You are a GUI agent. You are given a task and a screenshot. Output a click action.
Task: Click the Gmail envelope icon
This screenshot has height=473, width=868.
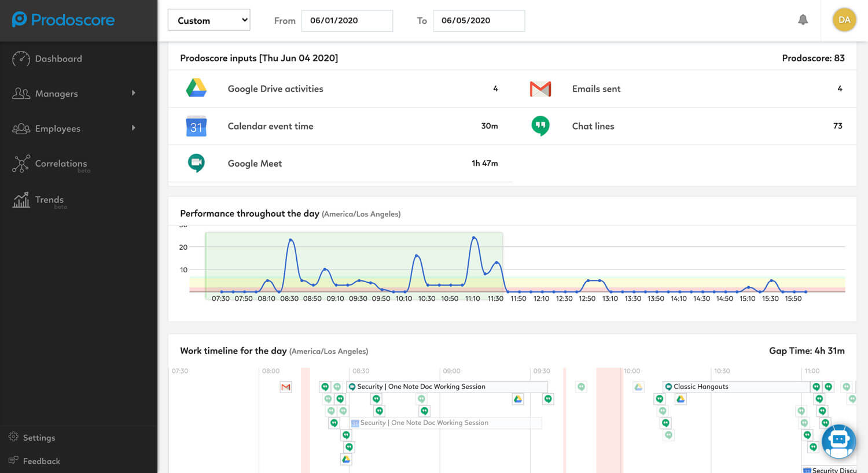(x=540, y=89)
